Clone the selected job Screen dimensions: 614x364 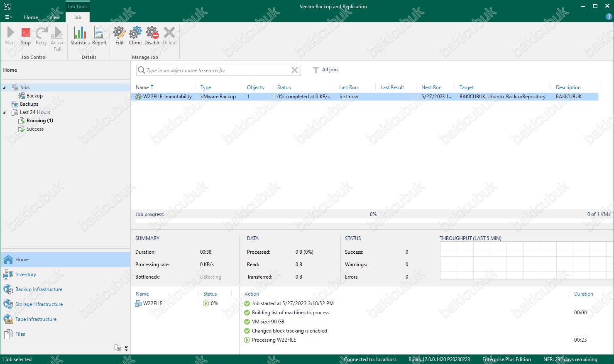[135, 36]
